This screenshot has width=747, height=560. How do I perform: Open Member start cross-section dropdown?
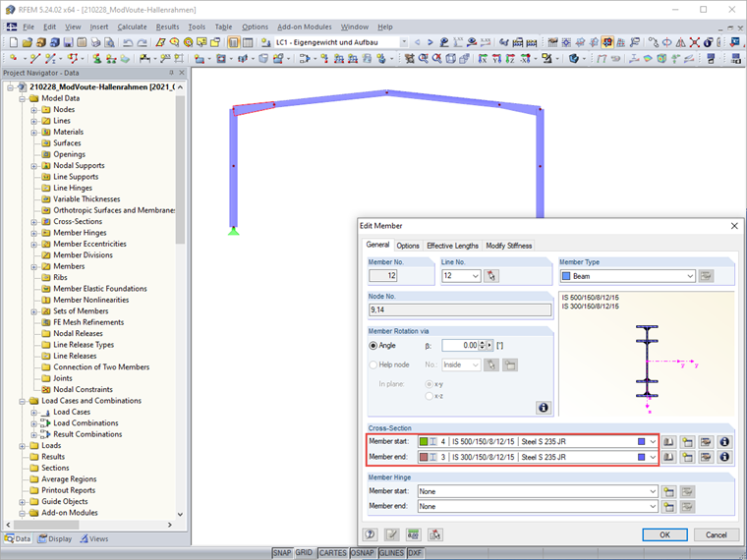[x=653, y=442]
